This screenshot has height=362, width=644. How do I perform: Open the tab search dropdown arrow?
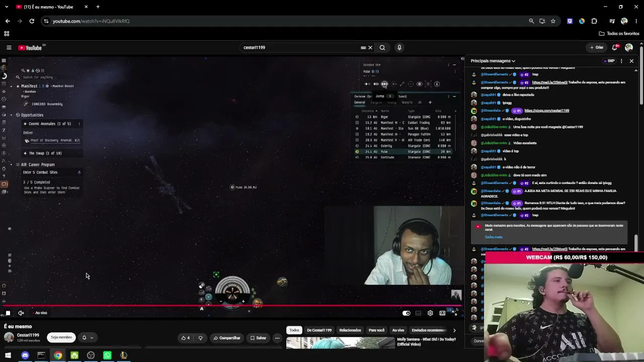click(7, 7)
